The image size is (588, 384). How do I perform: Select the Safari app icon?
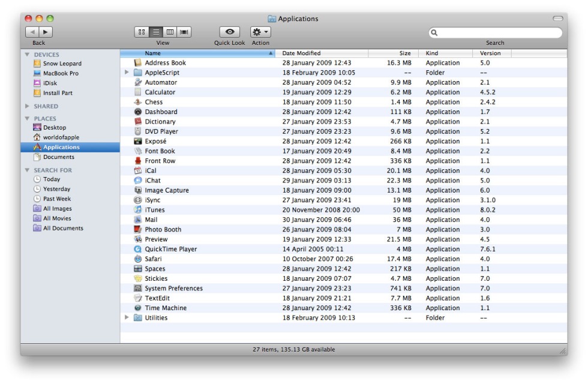[138, 259]
